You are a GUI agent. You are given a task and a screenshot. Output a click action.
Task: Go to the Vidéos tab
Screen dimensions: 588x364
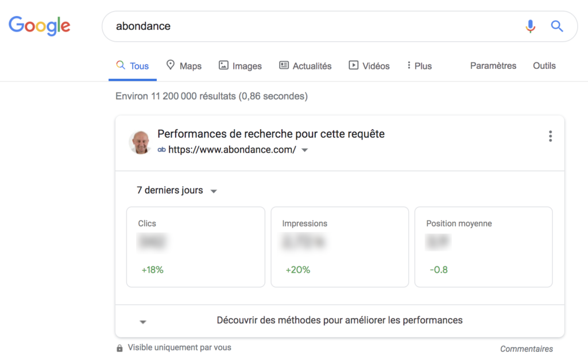click(x=369, y=66)
